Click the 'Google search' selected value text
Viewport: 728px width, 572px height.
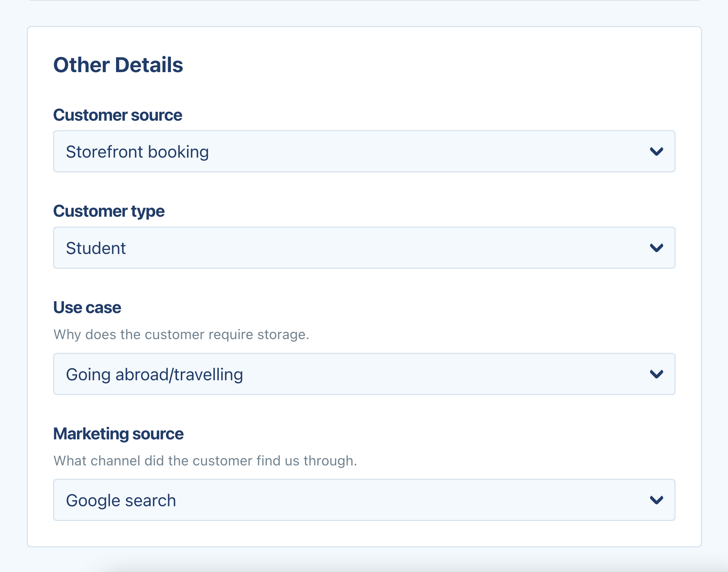pos(121,500)
